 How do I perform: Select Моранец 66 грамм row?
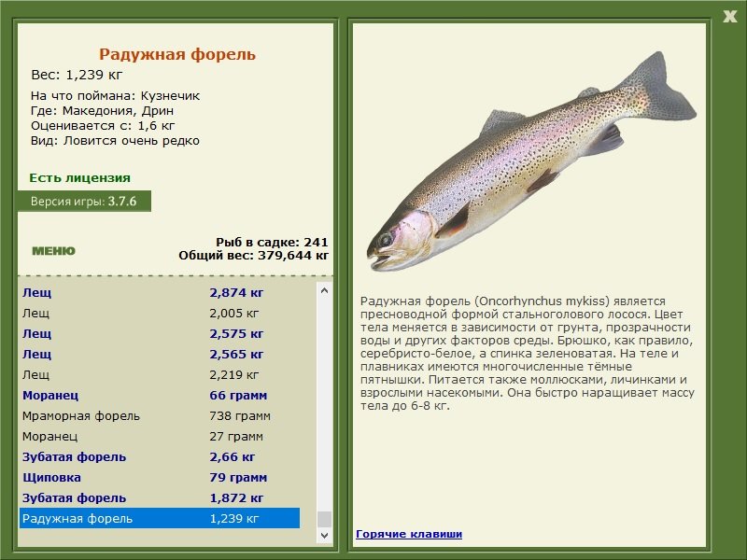160,395
